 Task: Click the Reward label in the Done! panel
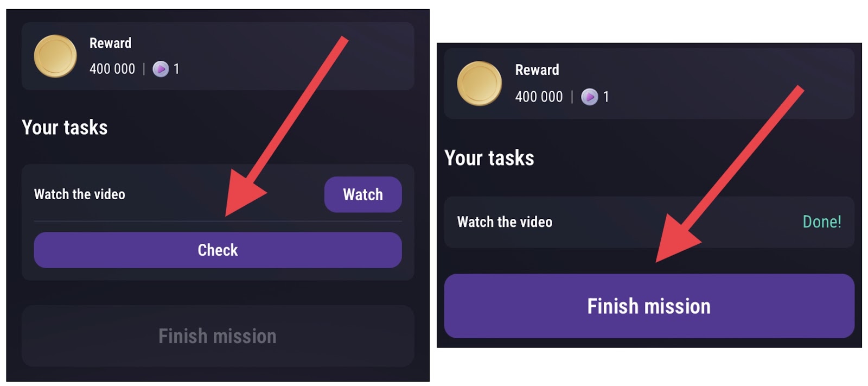(537, 69)
